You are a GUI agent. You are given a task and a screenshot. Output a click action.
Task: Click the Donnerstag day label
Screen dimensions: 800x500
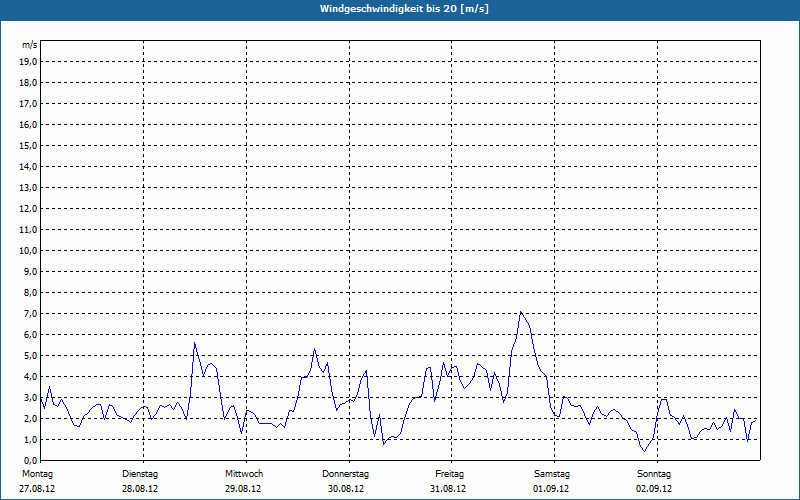345,474
